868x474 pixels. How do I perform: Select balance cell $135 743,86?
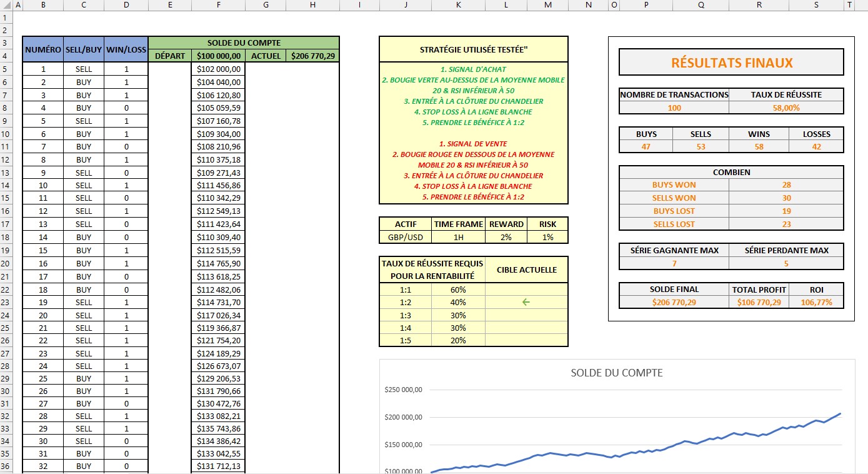pyautogui.click(x=218, y=428)
